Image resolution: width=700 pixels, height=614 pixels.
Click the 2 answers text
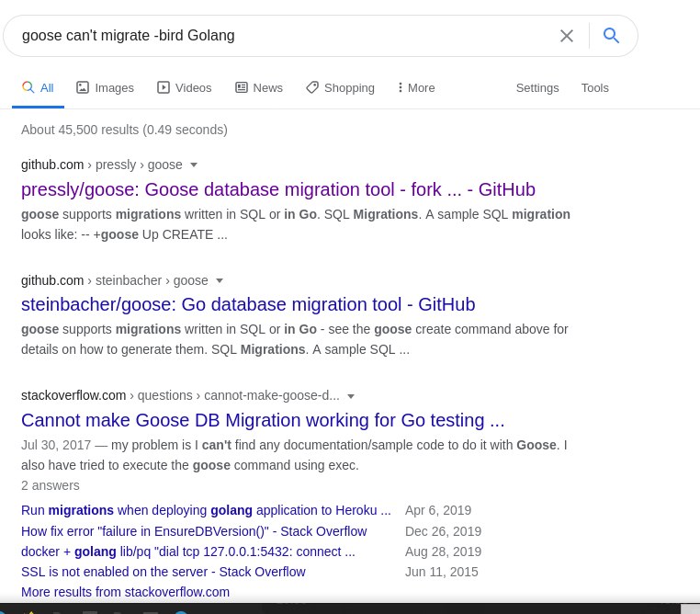click(50, 485)
